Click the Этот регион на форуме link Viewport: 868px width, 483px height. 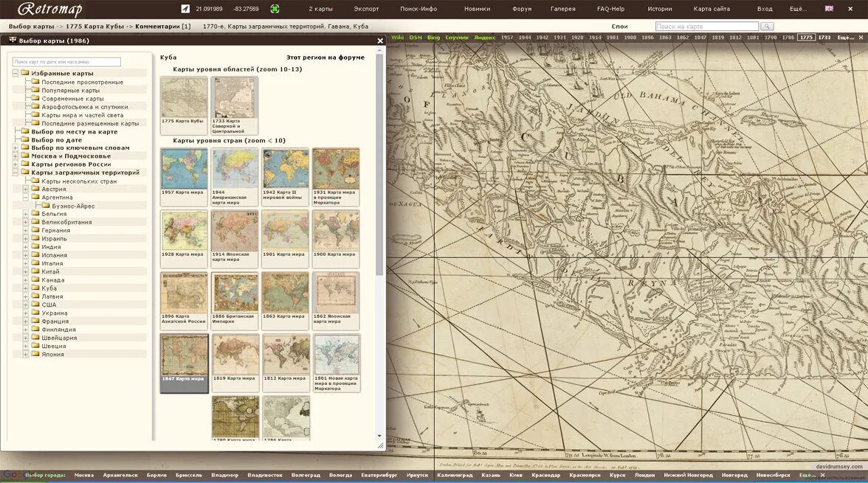(325, 57)
